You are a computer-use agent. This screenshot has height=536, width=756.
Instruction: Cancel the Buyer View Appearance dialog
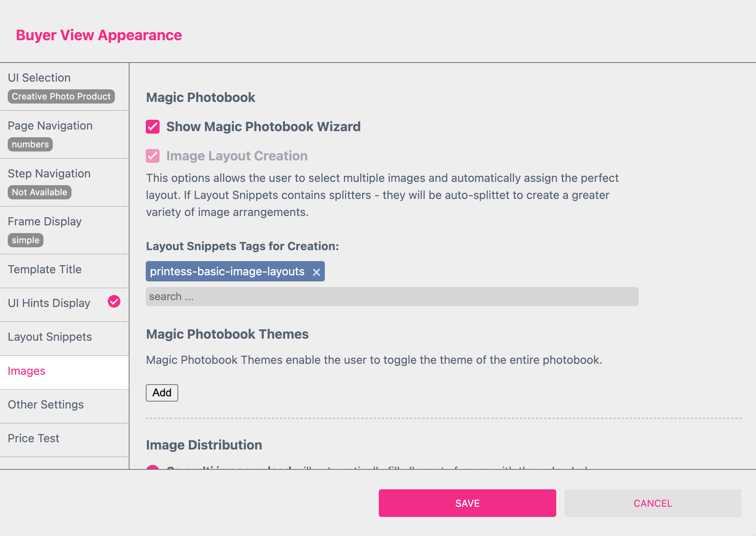(x=653, y=503)
